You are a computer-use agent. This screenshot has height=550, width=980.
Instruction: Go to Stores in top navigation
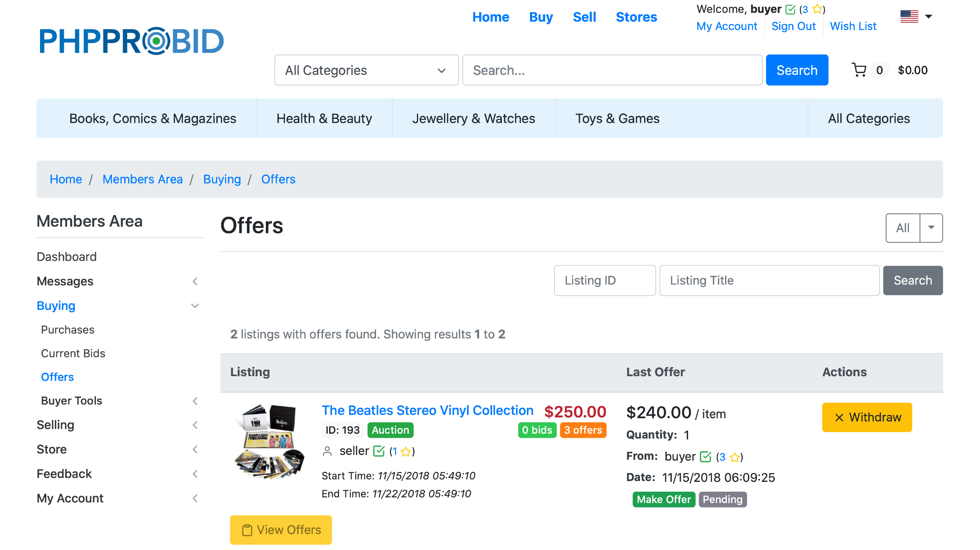tap(636, 17)
